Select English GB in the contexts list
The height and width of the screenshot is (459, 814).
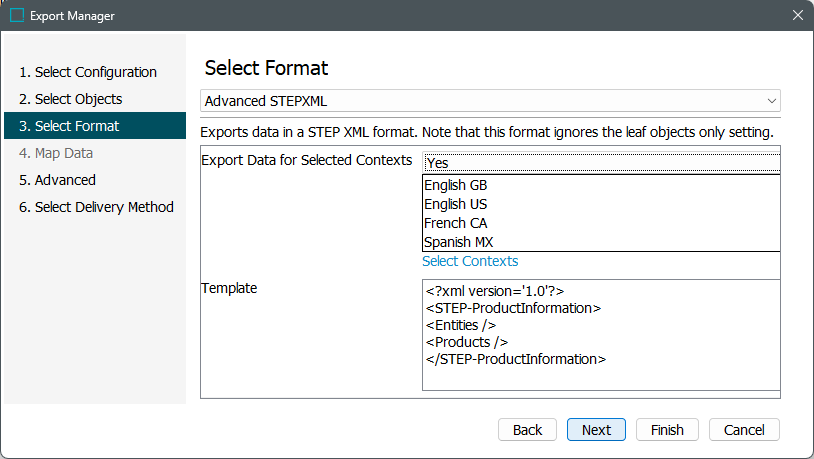[456, 185]
